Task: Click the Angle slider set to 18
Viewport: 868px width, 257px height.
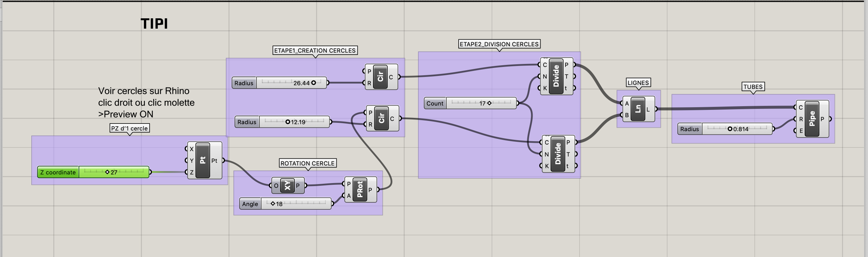Action: [x=273, y=204]
